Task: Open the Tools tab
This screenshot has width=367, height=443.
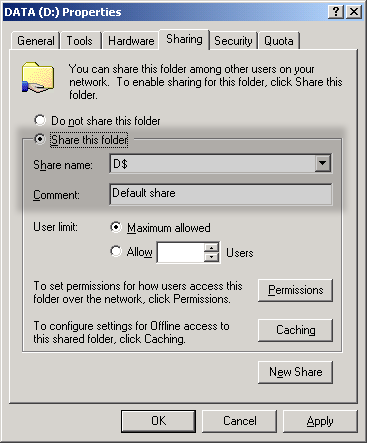Action: click(x=80, y=41)
